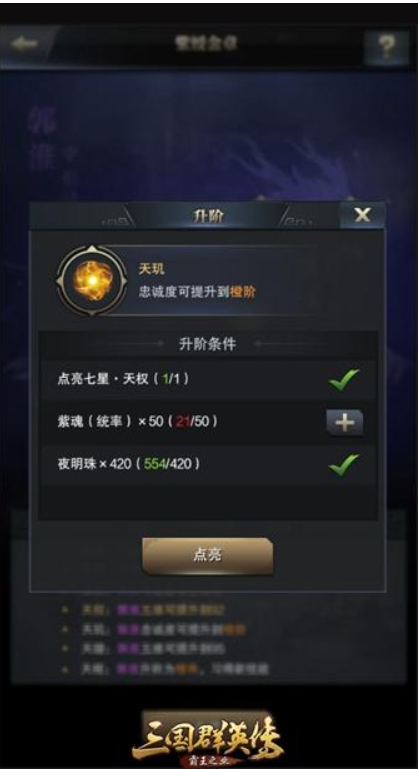419x769 pixels.
Task: Tap the blurred page title at top
Action: (x=207, y=43)
